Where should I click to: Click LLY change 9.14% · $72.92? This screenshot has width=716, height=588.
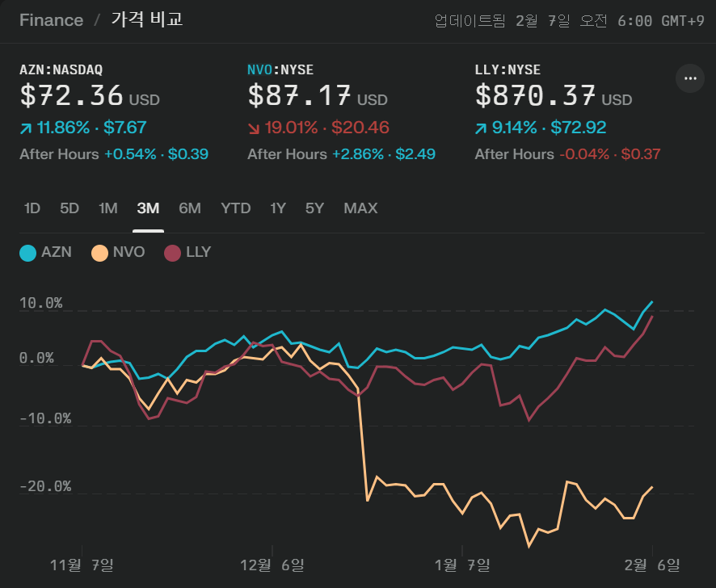[550, 128]
